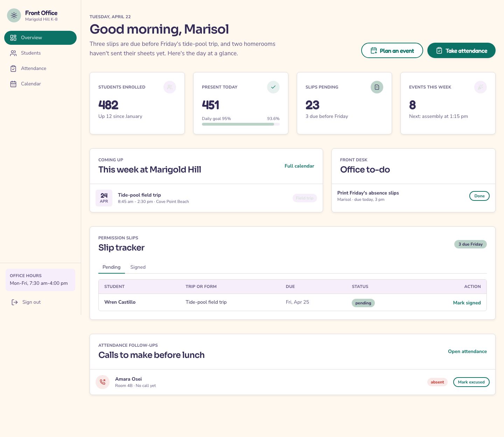Open the Full calendar link

[299, 166]
